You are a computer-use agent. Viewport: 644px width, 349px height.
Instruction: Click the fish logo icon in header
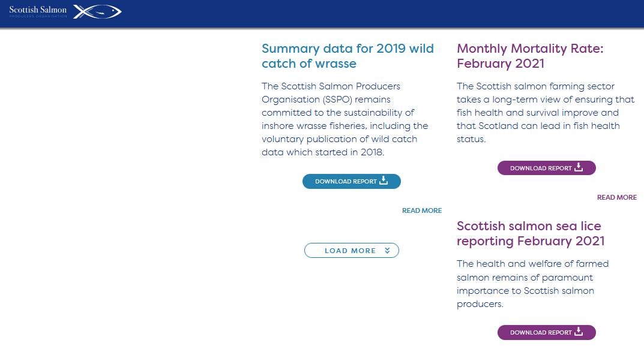pyautogui.click(x=97, y=11)
